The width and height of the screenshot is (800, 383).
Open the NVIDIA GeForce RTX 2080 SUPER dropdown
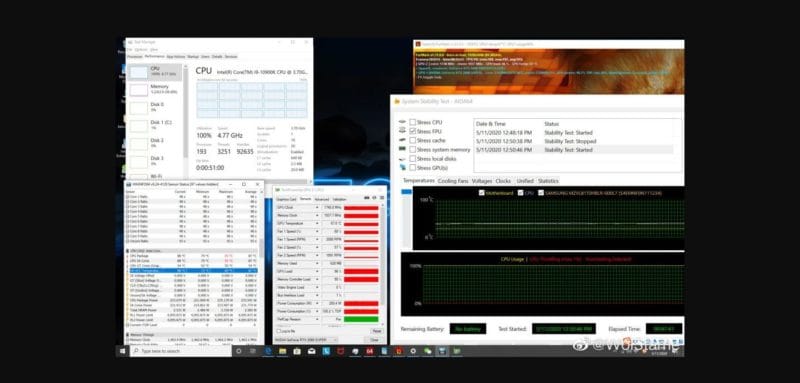(x=306, y=340)
